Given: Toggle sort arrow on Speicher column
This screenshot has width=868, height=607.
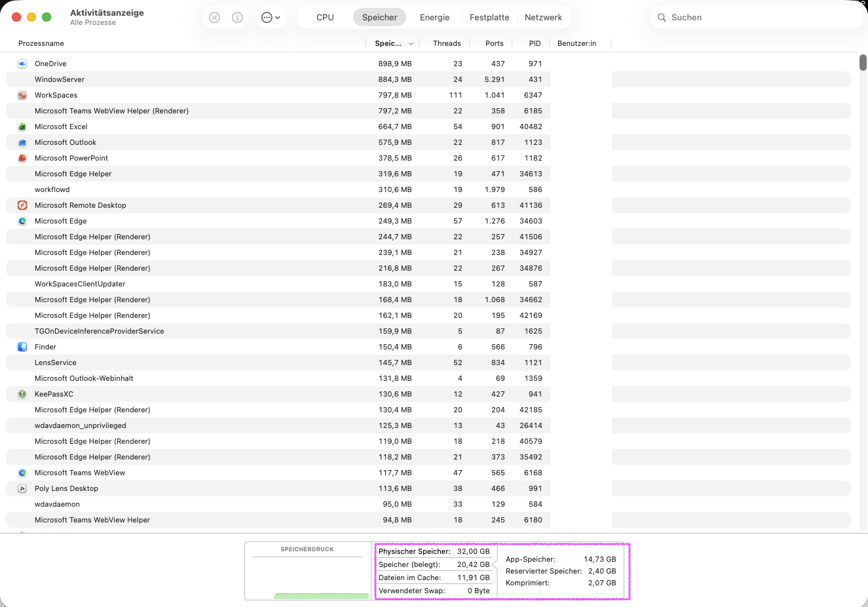Looking at the screenshot, I should (411, 44).
